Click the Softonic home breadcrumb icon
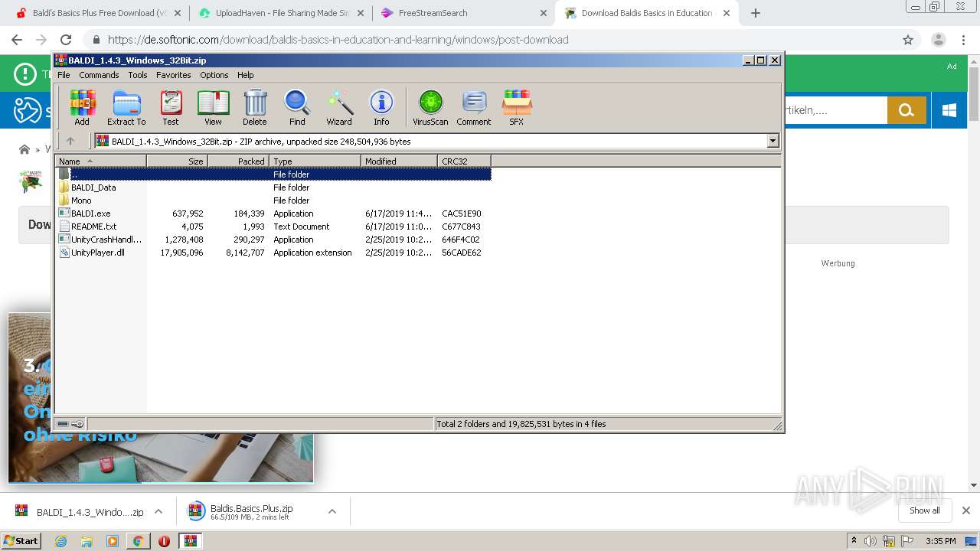 click(x=24, y=149)
